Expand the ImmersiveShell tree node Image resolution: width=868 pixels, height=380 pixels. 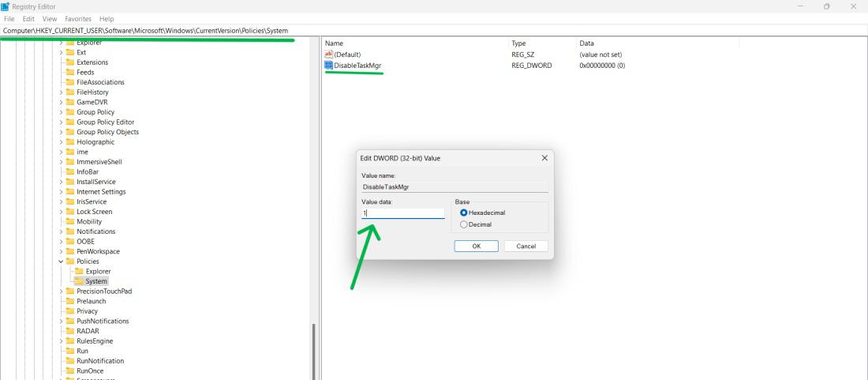coord(61,162)
